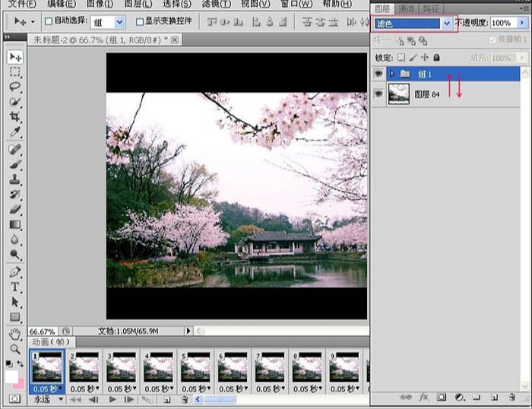
Task: Select the Hand tool
Action: pyautogui.click(x=15, y=334)
